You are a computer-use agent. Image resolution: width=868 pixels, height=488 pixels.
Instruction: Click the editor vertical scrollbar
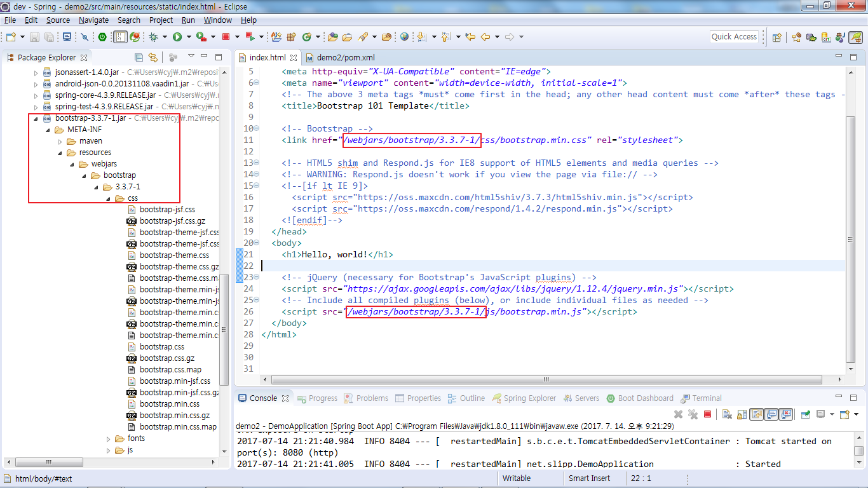coord(851,239)
